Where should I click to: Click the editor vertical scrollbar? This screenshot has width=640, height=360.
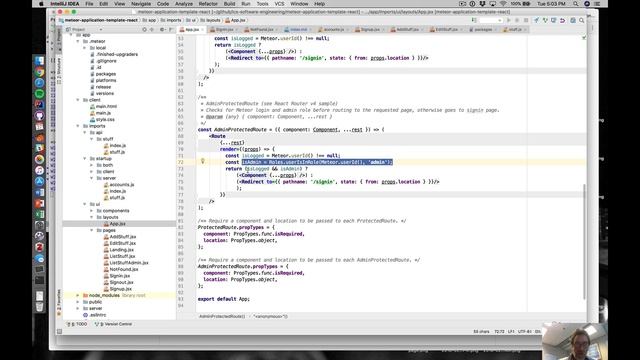(584, 241)
